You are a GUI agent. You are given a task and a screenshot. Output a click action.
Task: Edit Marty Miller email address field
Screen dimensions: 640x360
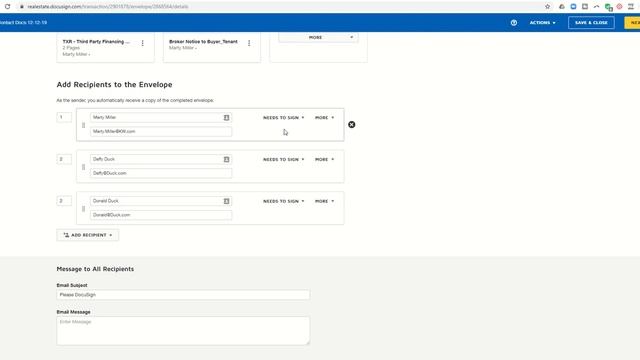pyautogui.click(x=161, y=131)
